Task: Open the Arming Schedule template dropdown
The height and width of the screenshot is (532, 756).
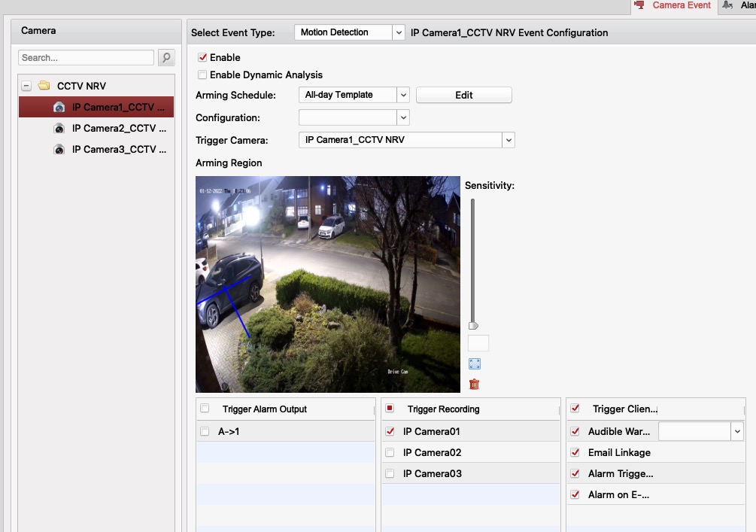Action: [402, 95]
